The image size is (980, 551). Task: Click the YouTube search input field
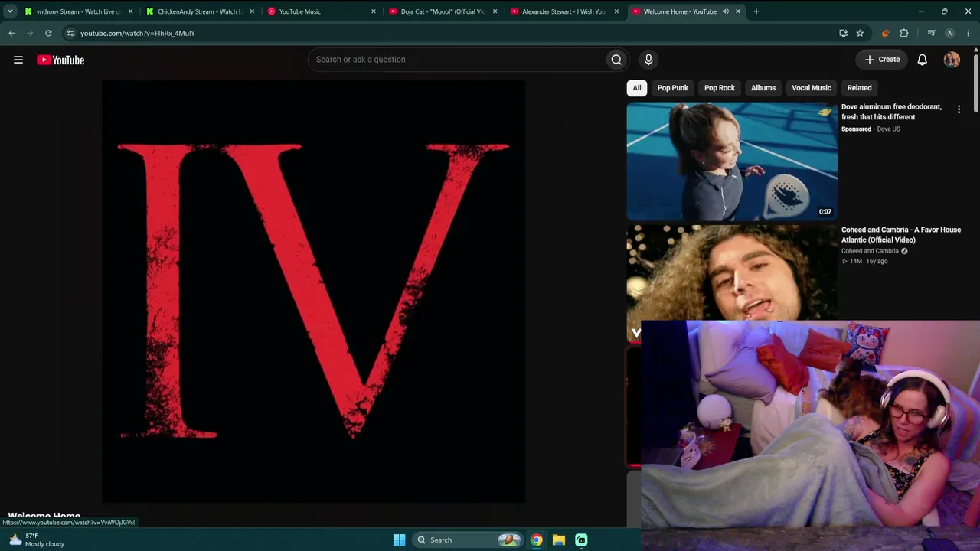[456, 60]
